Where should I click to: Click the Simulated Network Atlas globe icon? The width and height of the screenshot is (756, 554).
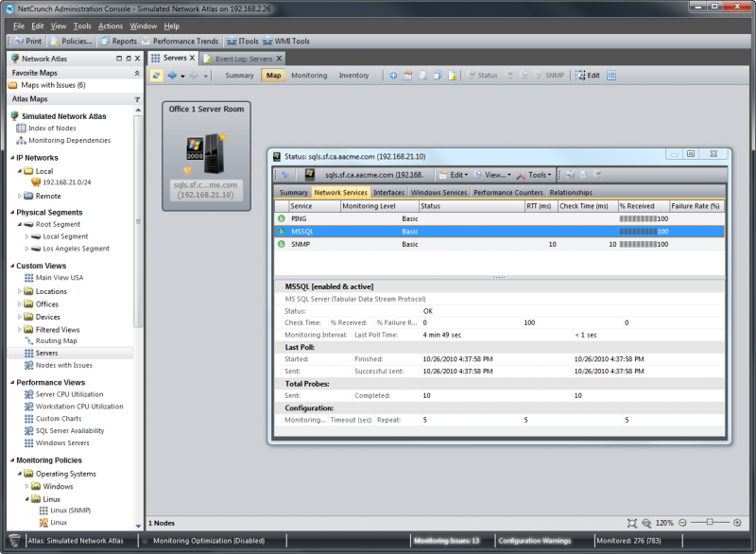(14, 116)
